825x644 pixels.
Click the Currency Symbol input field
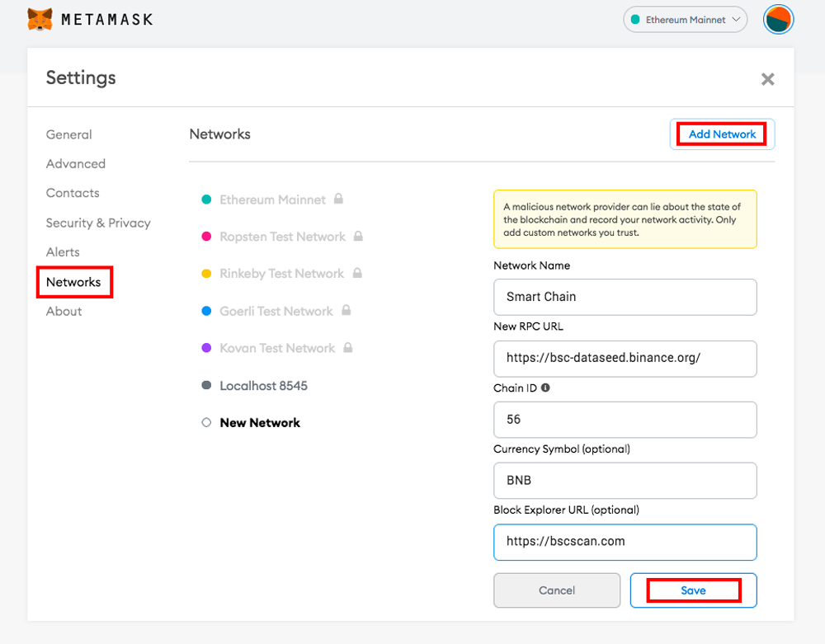click(x=625, y=481)
